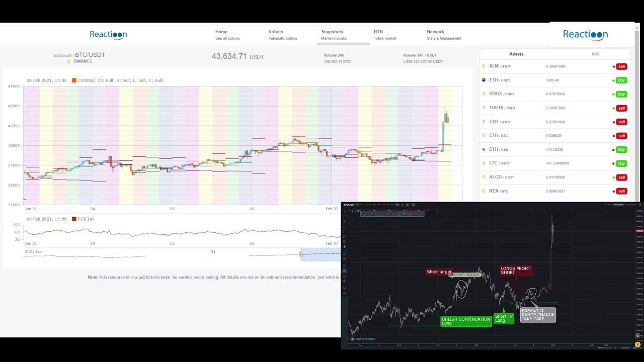Click the THETA asset exchange icon
The width and height of the screenshot is (644, 362).
click(x=484, y=108)
